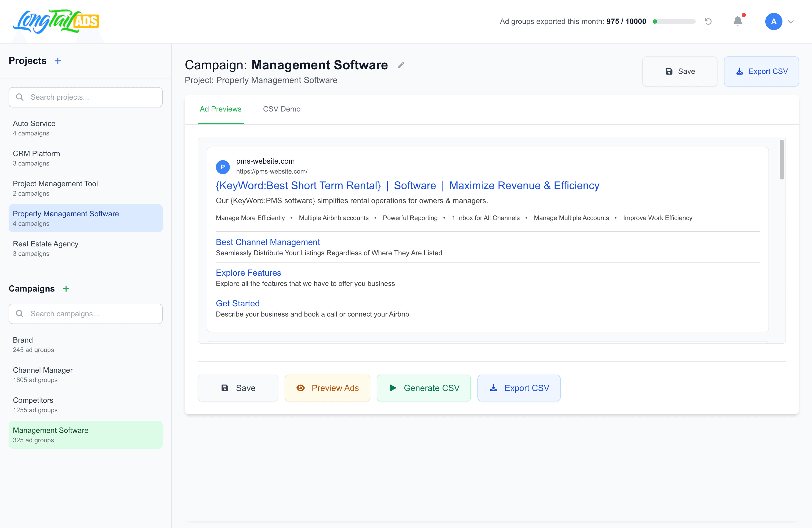Switch to the CSV Demo tab

pyautogui.click(x=281, y=109)
